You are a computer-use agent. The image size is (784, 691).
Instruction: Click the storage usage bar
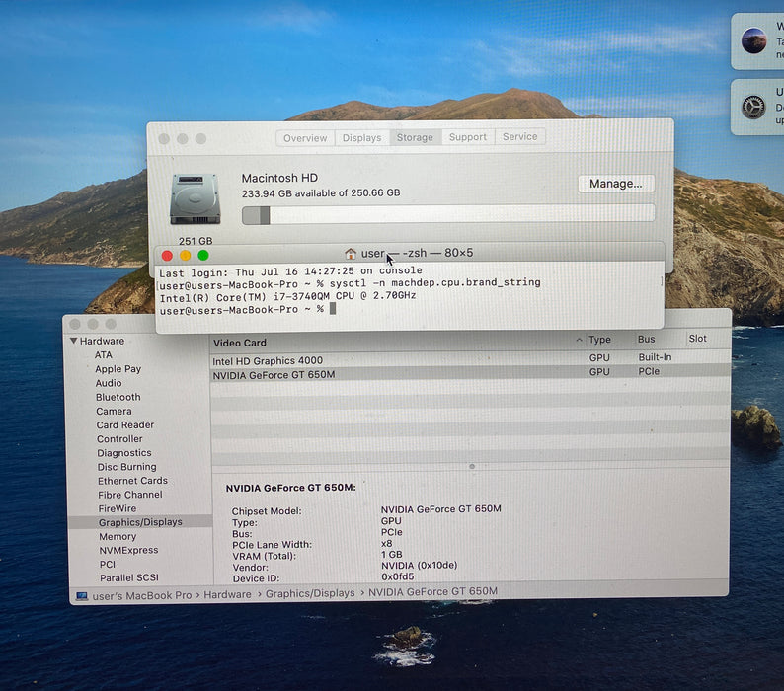(x=448, y=214)
